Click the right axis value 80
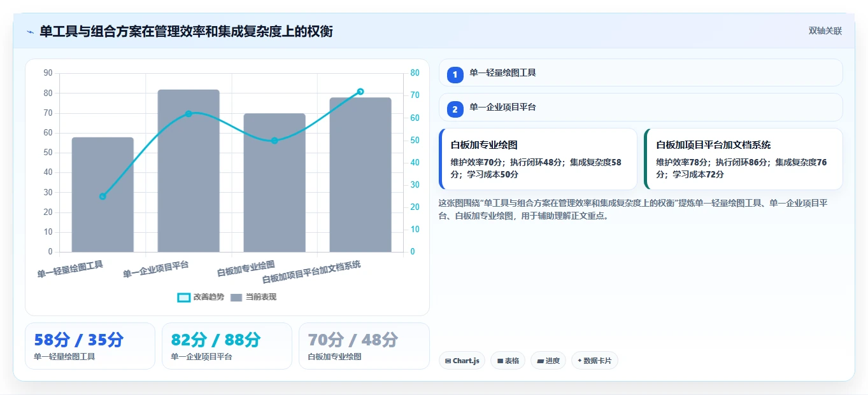 pos(415,73)
